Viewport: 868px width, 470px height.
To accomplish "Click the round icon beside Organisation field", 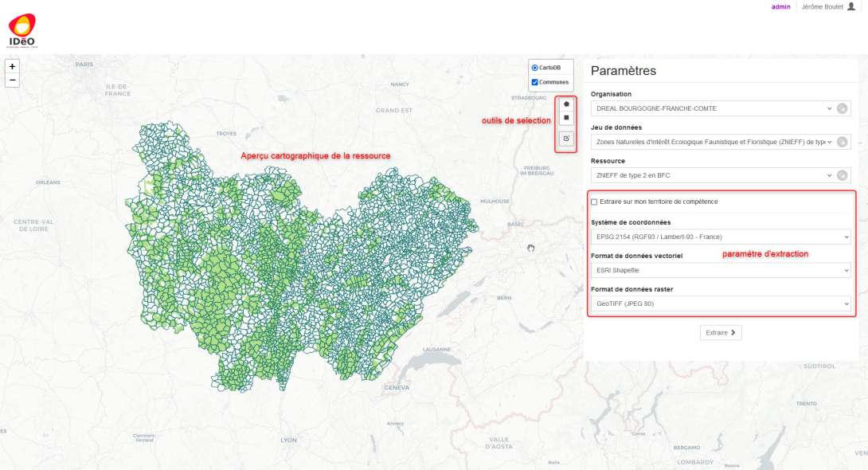I will 842,108.
